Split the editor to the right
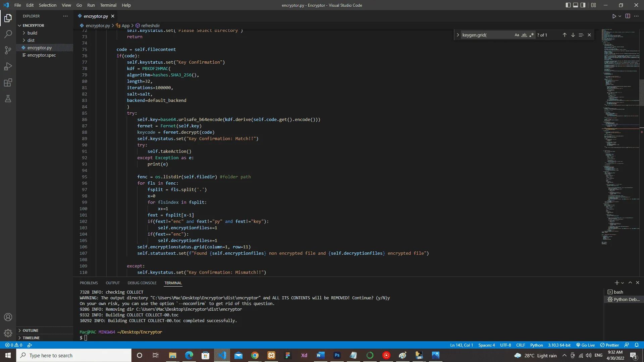This screenshot has height=362, width=644. point(628,16)
